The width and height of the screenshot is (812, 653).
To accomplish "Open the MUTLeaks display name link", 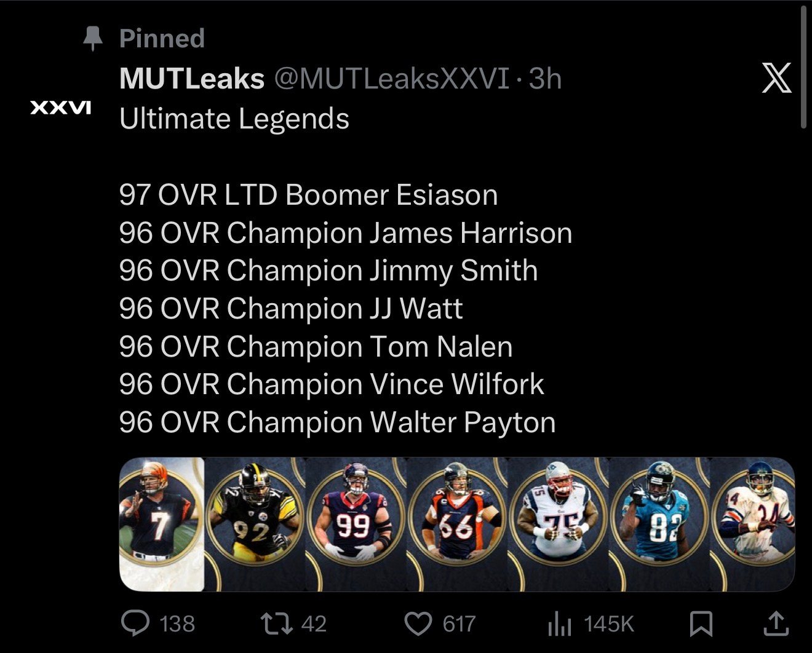I will click(x=192, y=79).
